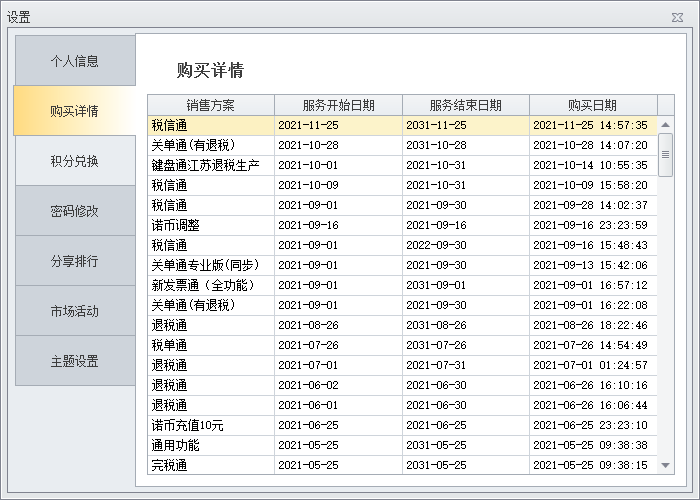Open the 密码修改 tab
This screenshot has height=500, width=700.
75,211
